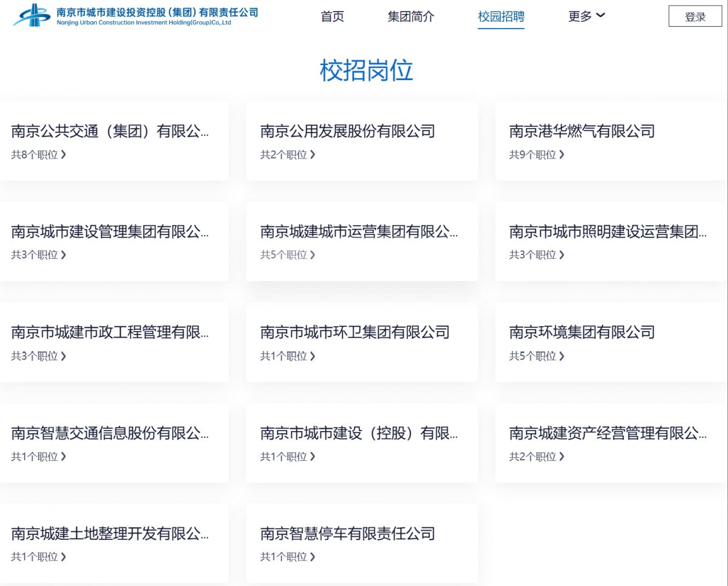The height and width of the screenshot is (586, 728).
Task: View 共5个职位 under 南京环境集团
Action: click(536, 356)
